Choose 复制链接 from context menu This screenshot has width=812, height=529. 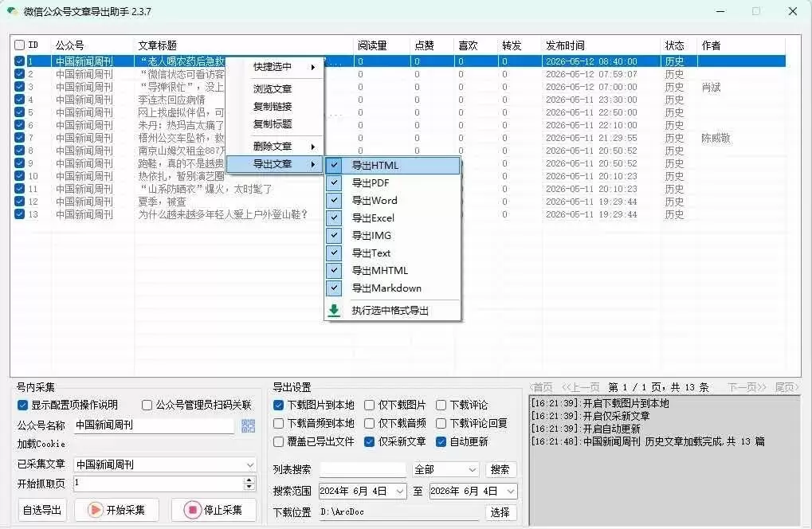pos(274,106)
